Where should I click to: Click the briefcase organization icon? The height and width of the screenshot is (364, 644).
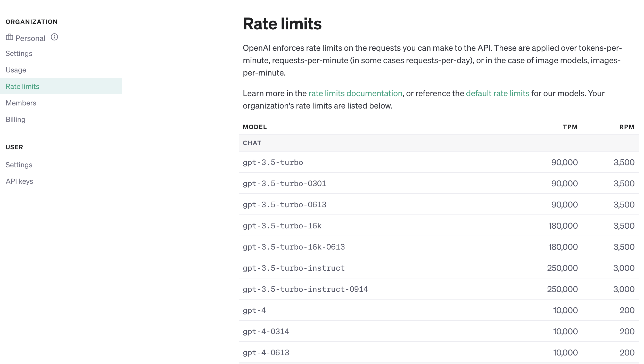pyautogui.click(x=10, y=37)
